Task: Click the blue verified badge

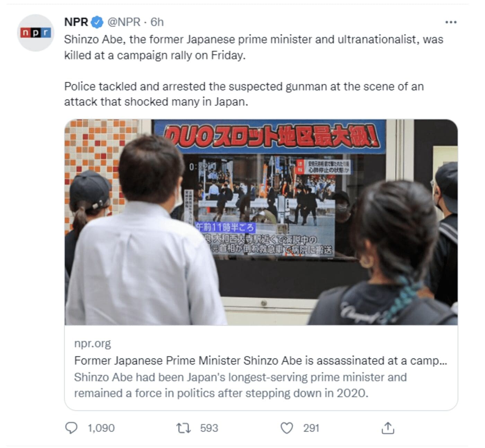Action: click(x=97, y=22)
